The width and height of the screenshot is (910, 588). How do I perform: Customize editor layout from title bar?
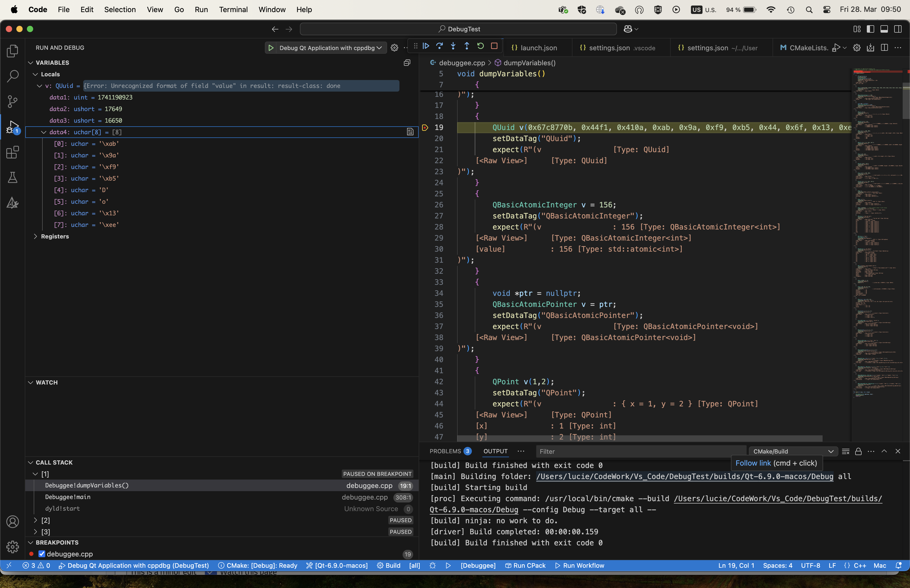point(857,29)
